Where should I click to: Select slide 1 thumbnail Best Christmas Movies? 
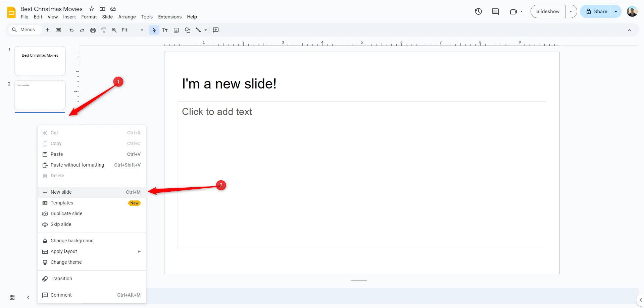[40, 61]
